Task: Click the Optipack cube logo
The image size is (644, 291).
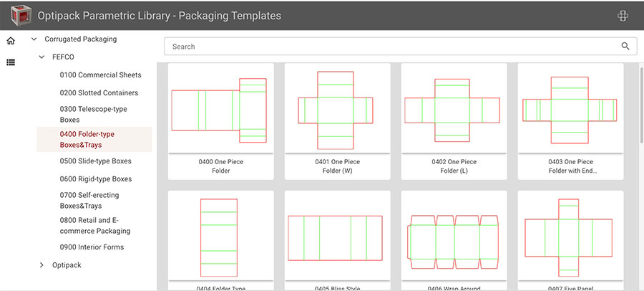Action: point(21,16)
